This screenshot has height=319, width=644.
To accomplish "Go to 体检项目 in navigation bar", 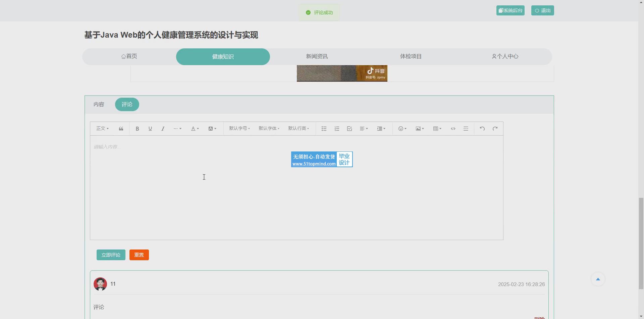I will 411,57.
